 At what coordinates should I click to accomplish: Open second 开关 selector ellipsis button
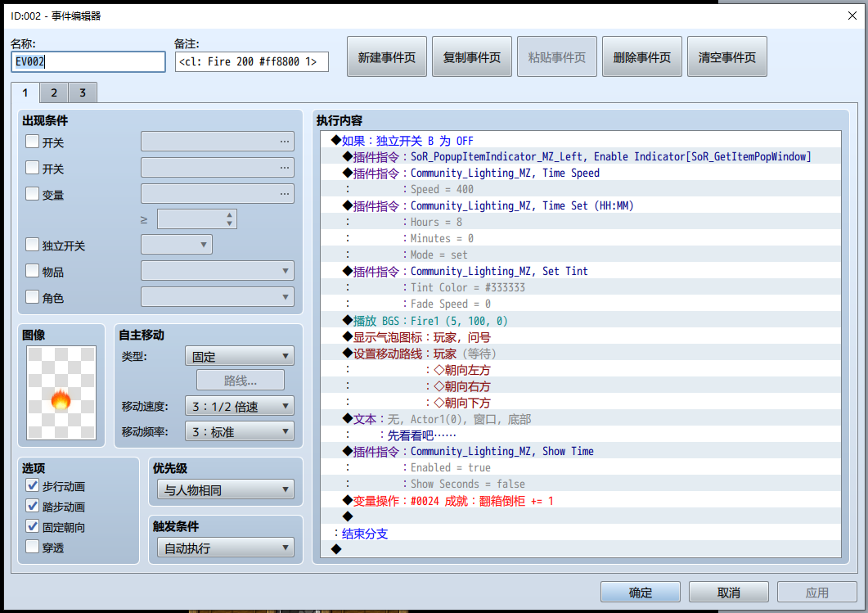(x=285, y=167)
